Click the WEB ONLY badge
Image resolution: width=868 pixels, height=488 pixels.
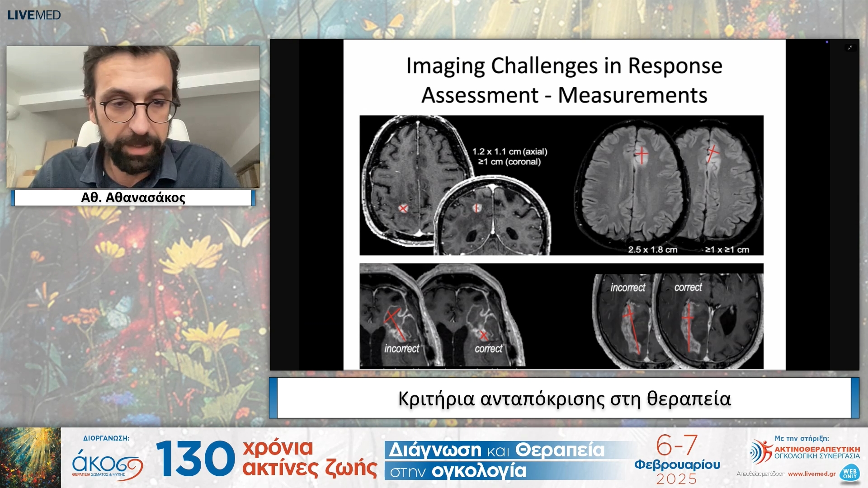click(x=849, y=473)
